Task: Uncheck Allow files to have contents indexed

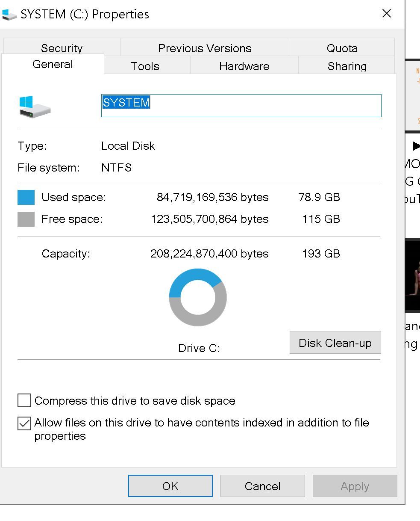Action: point(24,423)
